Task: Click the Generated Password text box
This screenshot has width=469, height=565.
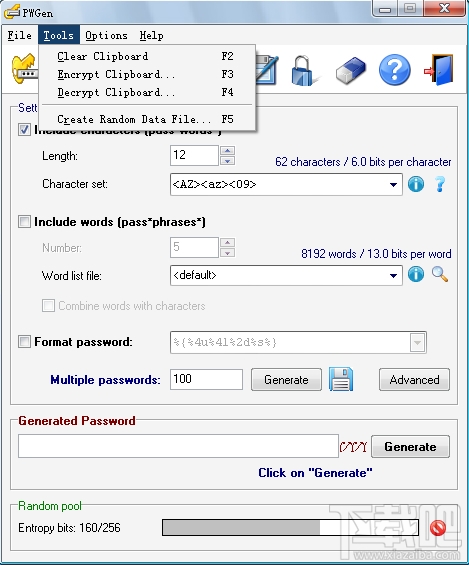Action: point(178,446)
